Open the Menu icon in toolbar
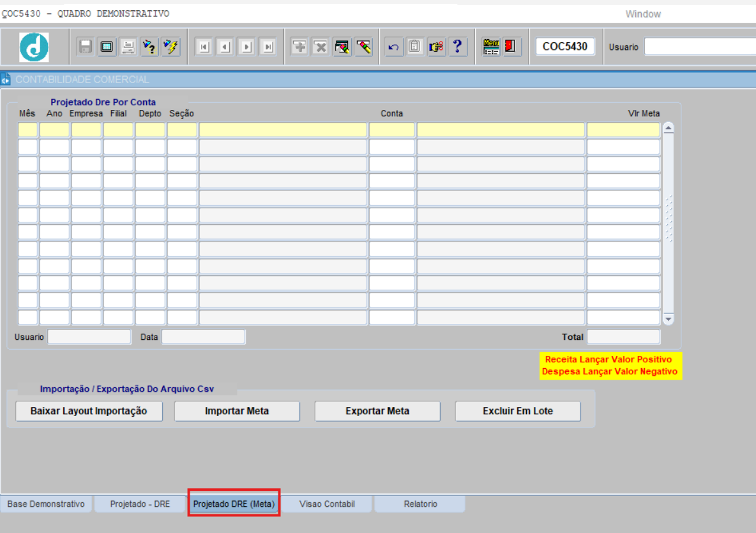This screenshot has width=756, height=533. (x=491, y=47)
